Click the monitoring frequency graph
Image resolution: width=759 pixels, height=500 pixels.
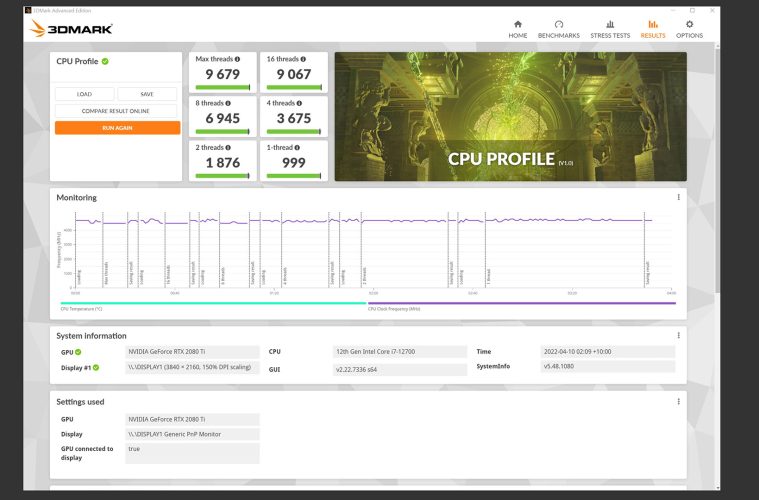point(373,249)
